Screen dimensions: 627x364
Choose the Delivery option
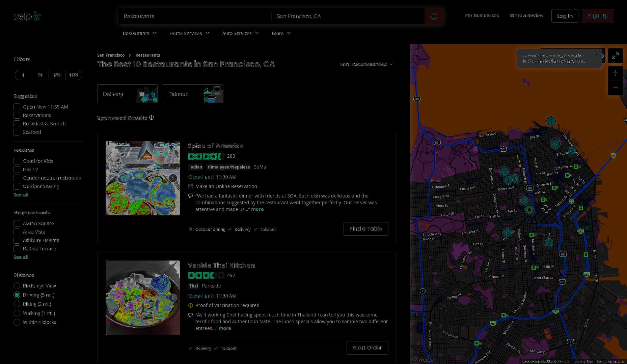tap(127, 94)
